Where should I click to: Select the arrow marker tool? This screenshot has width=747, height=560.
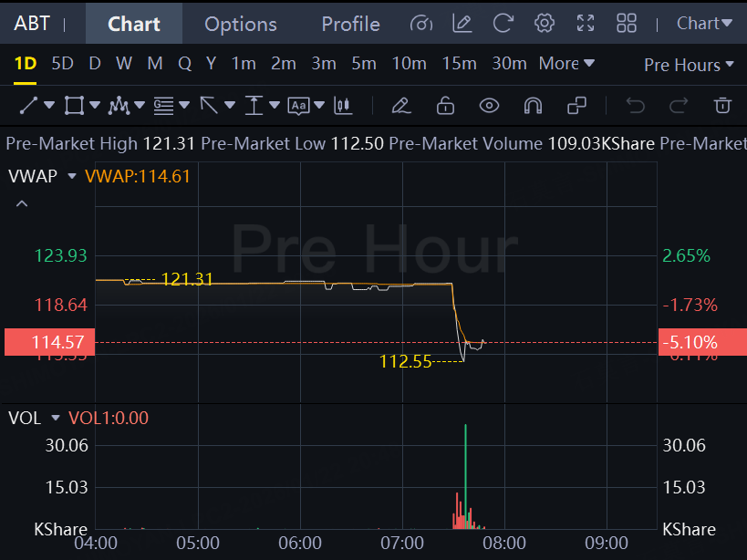(x=209, y=105)
